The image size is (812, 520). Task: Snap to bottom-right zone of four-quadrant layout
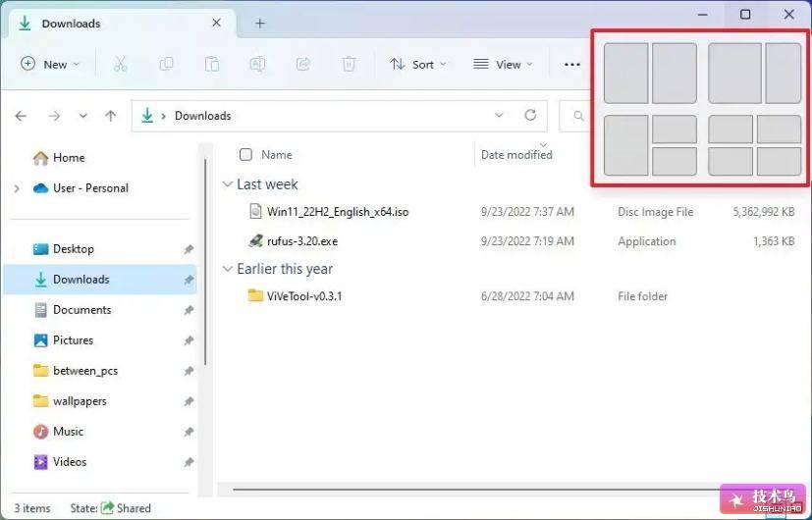779,162
